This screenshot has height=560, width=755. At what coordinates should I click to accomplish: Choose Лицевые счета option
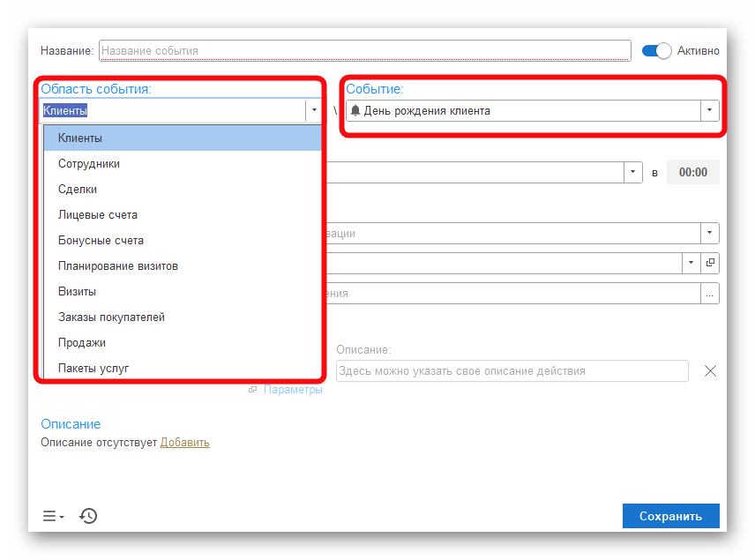[98, 215]
